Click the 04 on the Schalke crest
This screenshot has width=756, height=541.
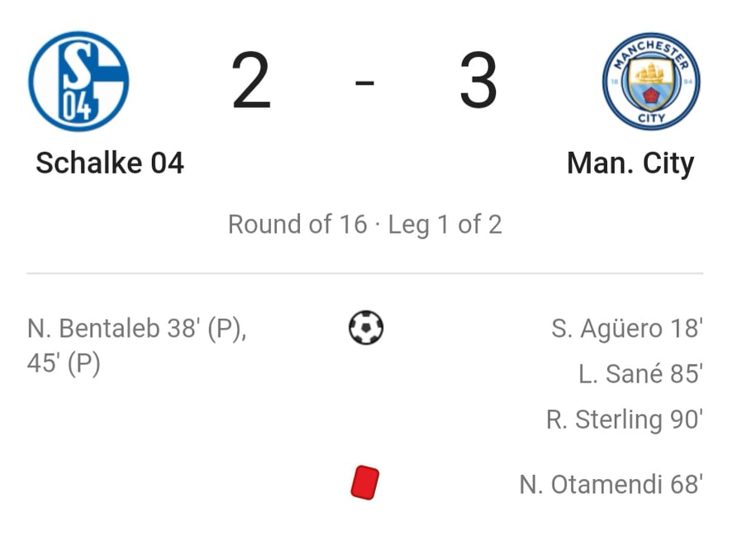point(77,106)
